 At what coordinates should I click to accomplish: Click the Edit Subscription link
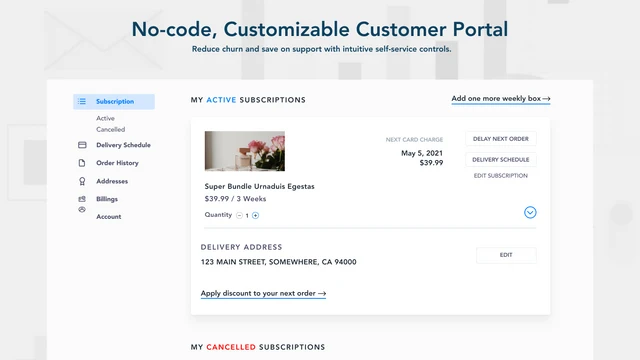click(x=501, y=176)
